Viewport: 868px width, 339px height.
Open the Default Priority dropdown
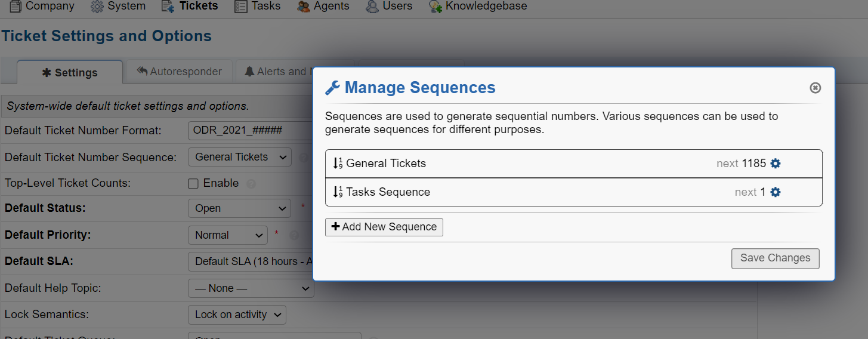(x=227, y=235)
